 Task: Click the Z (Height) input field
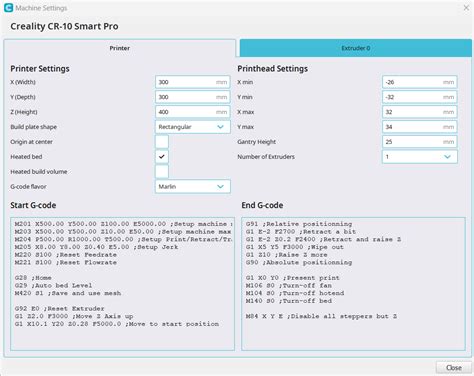[x=193, y=112]
